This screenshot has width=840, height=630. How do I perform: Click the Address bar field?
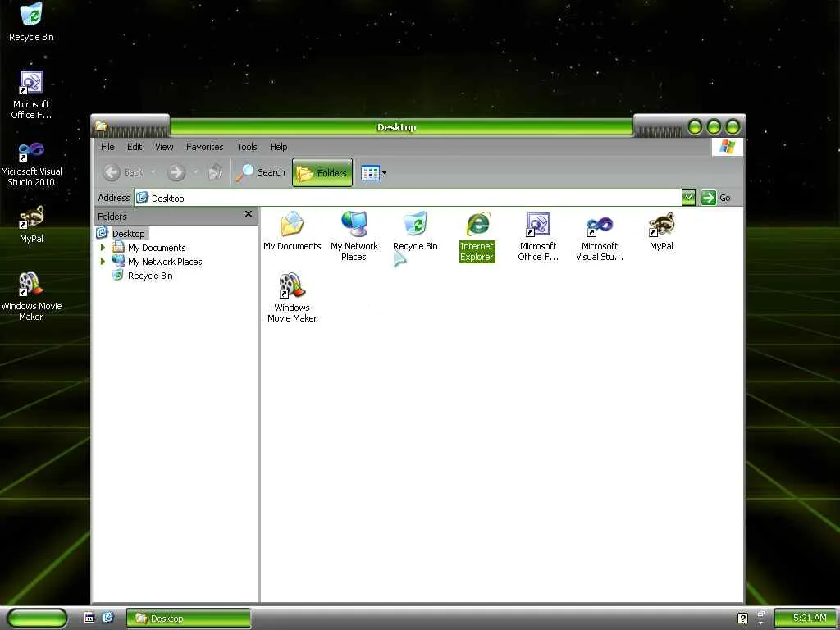point(409,198)
